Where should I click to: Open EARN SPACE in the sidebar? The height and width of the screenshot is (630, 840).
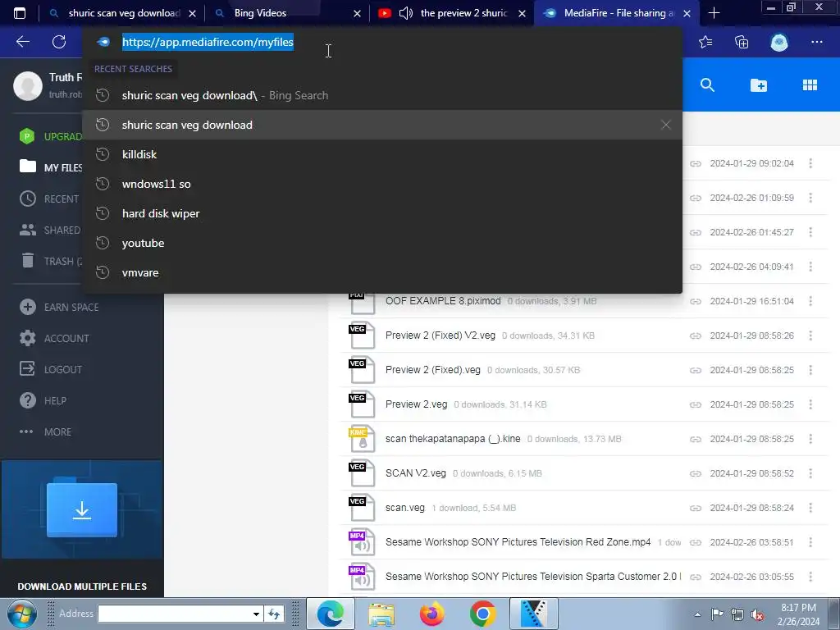(59, 307)
